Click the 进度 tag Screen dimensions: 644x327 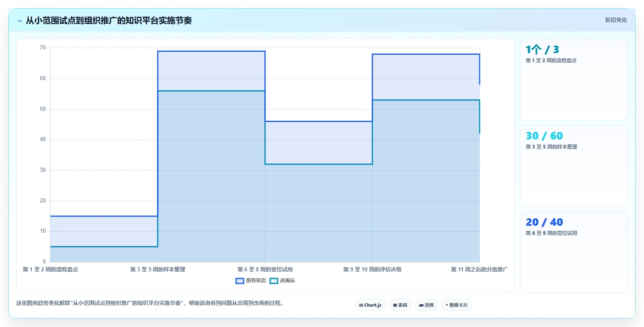tap(426, 305)
